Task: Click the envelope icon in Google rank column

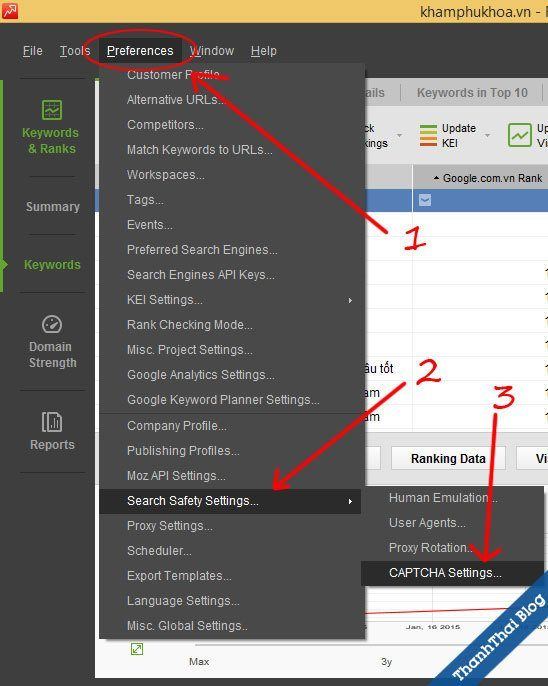Action: point(425,200)
